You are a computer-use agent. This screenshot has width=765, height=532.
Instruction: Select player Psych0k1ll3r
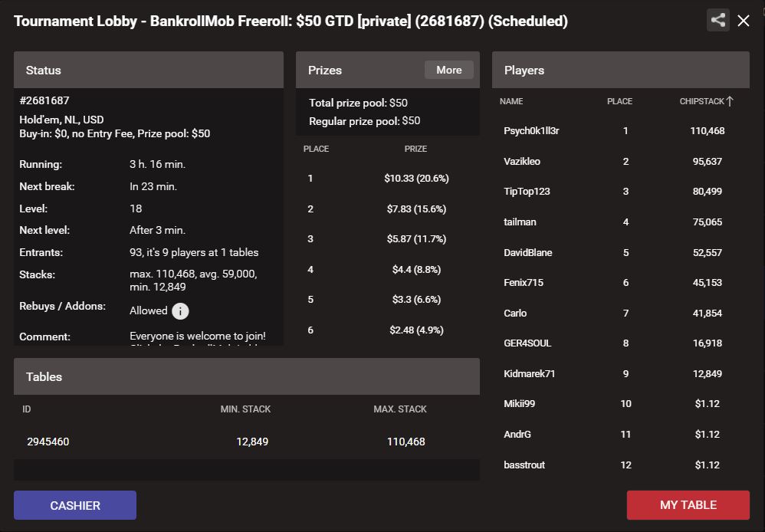(531, 131)
